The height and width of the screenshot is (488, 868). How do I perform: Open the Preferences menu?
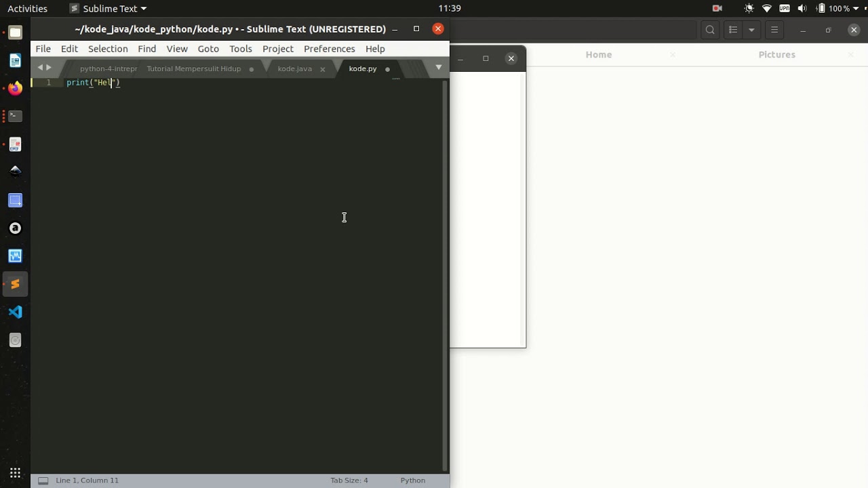click(330, 49)
